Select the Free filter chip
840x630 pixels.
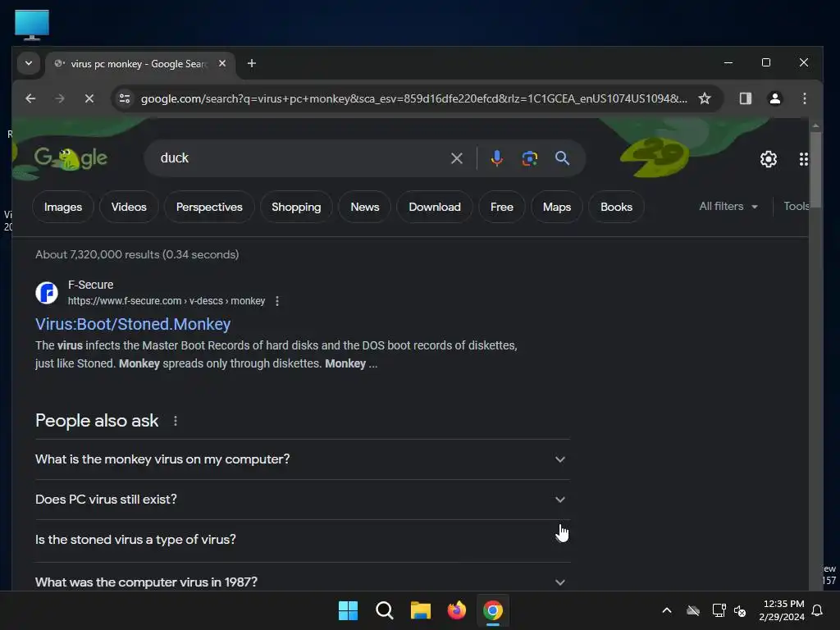coord(501,207)
